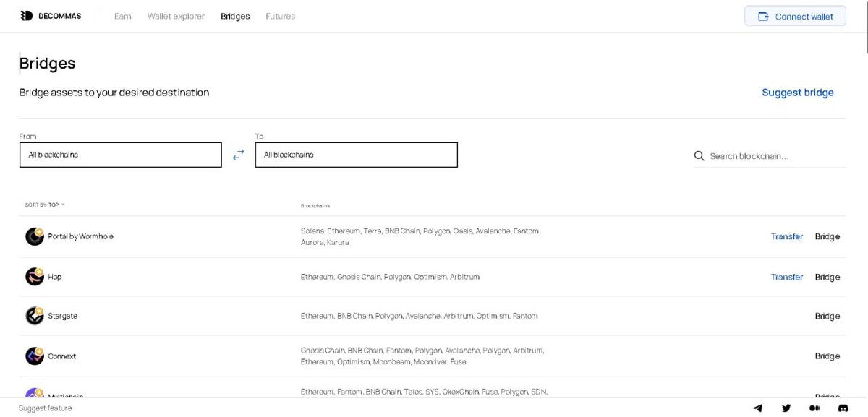Click Wormhole's blockchain list starting with Solana
The height and width of the screenshot is (417, 868).
pos(420,236)
